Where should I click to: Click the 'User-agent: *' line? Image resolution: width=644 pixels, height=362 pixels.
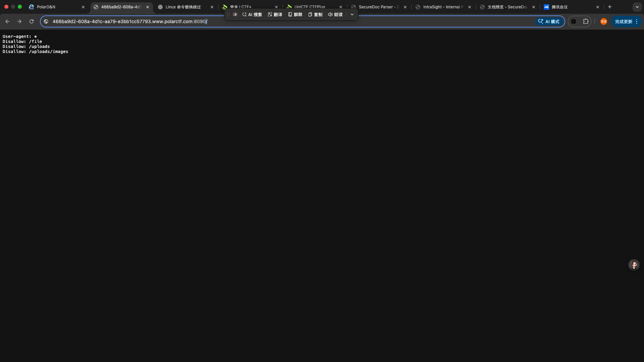[20, 37]
